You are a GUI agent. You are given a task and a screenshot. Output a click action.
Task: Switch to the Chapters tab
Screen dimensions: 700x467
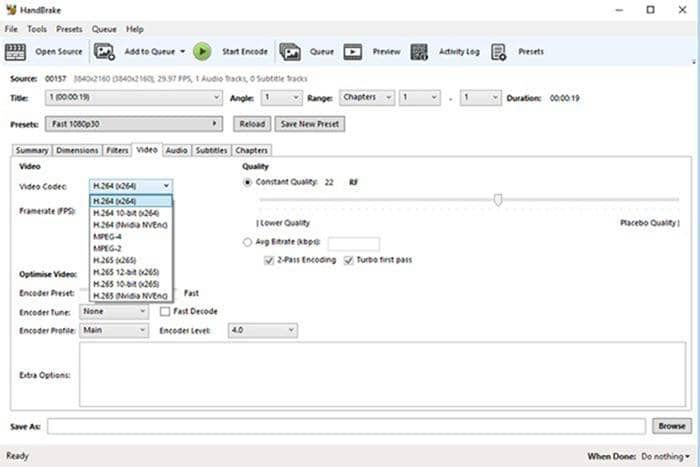coord(251,150)
